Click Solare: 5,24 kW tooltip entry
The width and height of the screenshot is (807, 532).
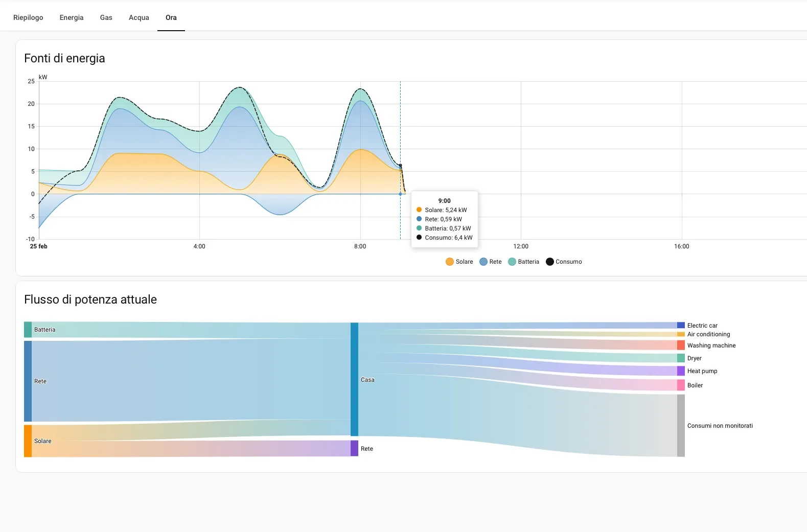[x=442, y=210]
